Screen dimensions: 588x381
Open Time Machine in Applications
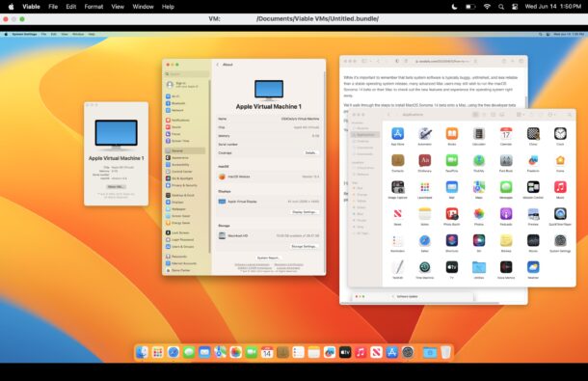425,267
